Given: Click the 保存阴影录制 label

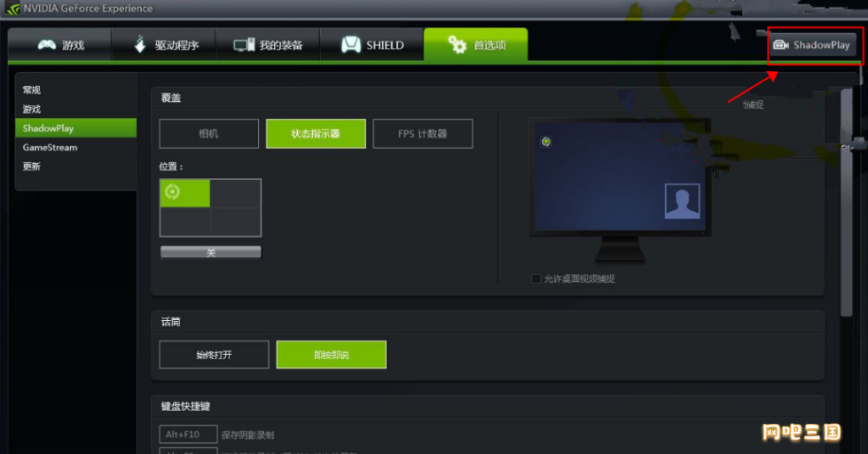Looking at the screenshot, I should pos(247,435).
